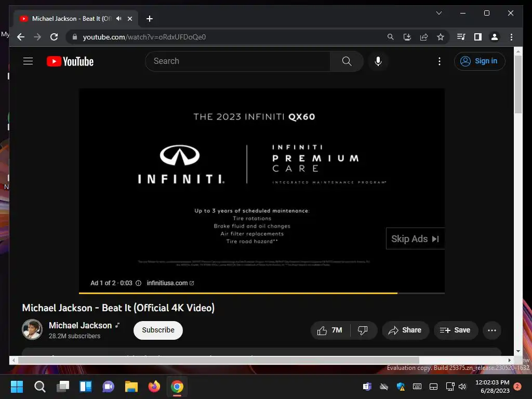Open clock and date 12:02:03 PM
The height and width of the screenshot is (399, 532).
493,387
